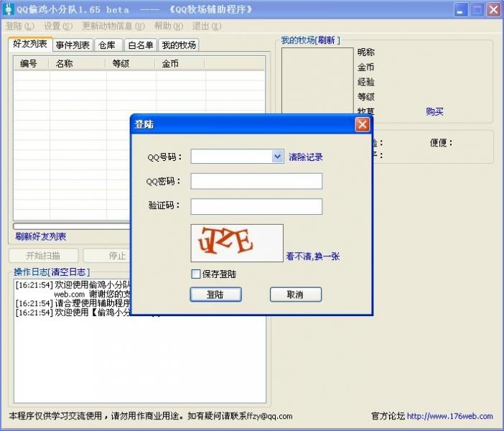Click the 取消 button
The width and height of the screenshot is (504, 431).
295,295
